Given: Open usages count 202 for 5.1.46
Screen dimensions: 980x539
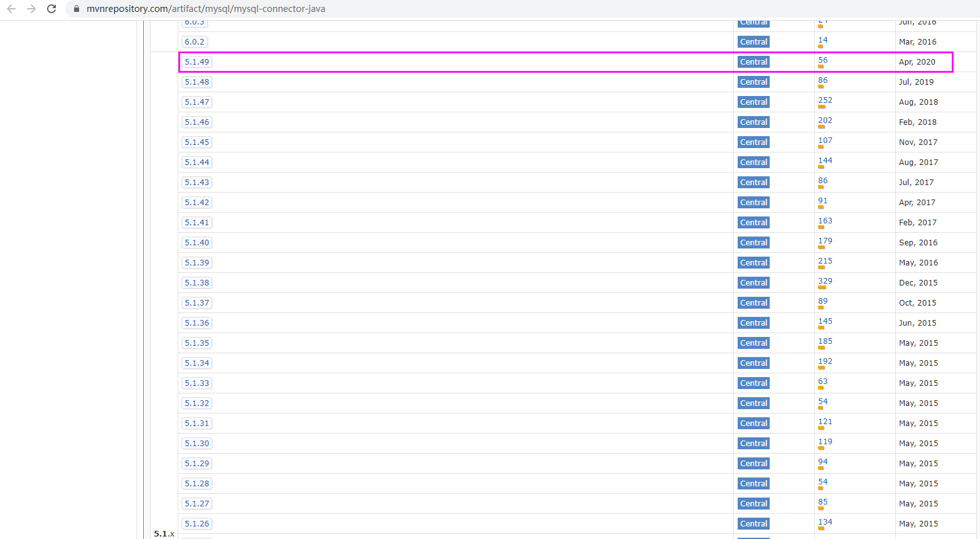Looking at the screenshot, I should tap(825, 120).
